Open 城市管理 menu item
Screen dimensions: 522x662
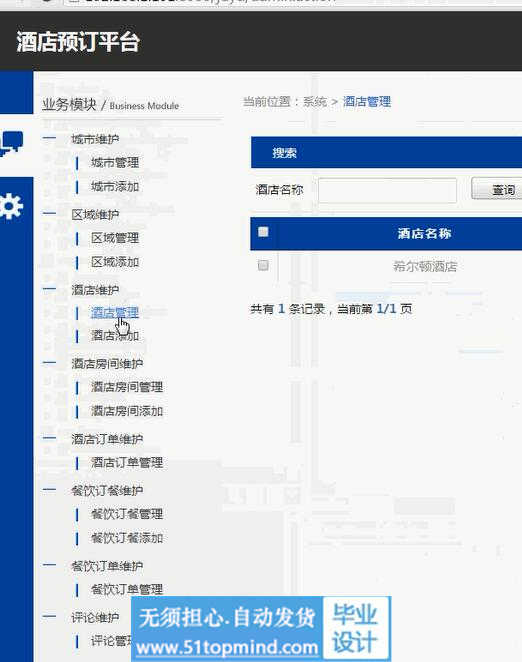tap(115, 163)
